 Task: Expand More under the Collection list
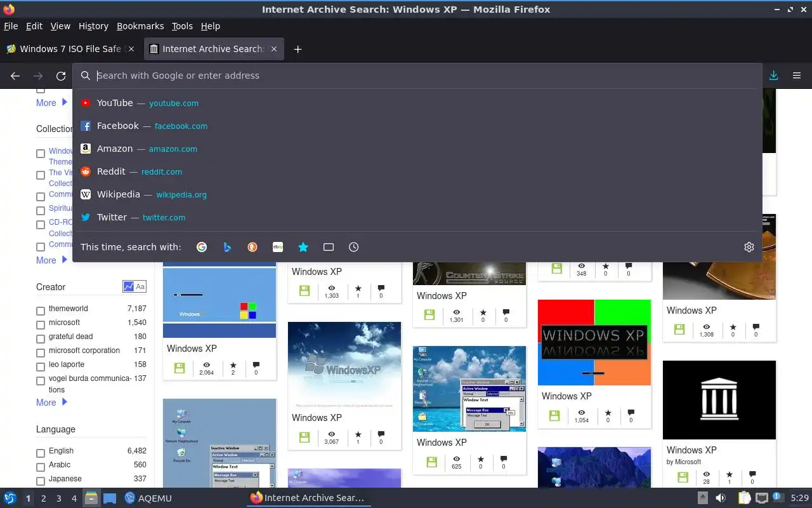(51, 260)
